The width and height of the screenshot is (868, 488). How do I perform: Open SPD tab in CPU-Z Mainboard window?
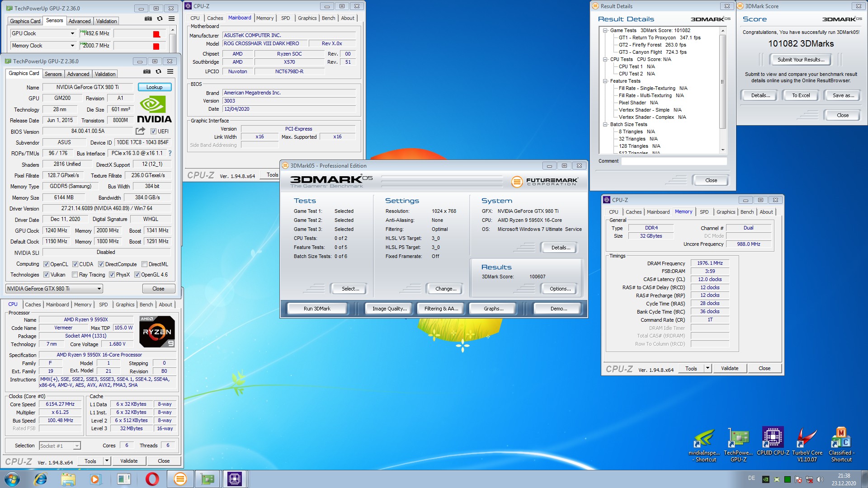pos(285,18)
